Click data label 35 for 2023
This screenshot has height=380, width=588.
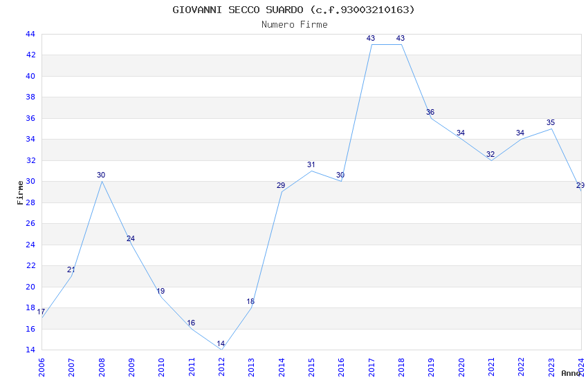pos(551,122)
